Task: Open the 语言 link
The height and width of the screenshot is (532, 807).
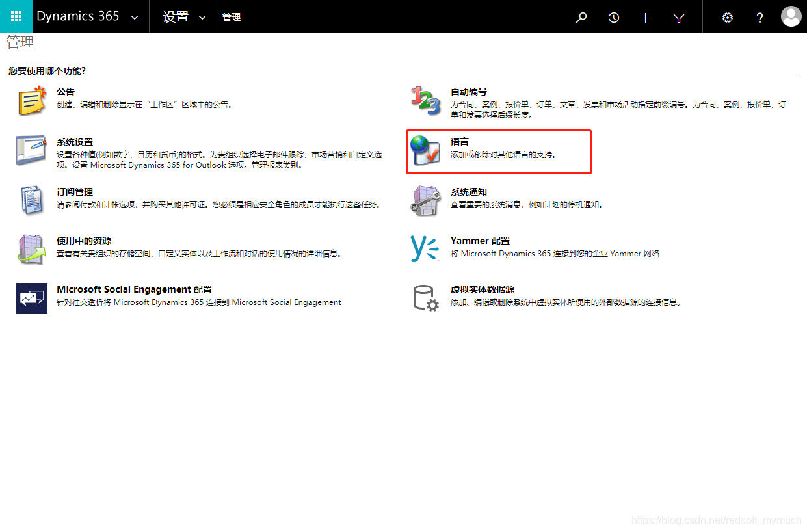Action: click(x=460, y=142)
